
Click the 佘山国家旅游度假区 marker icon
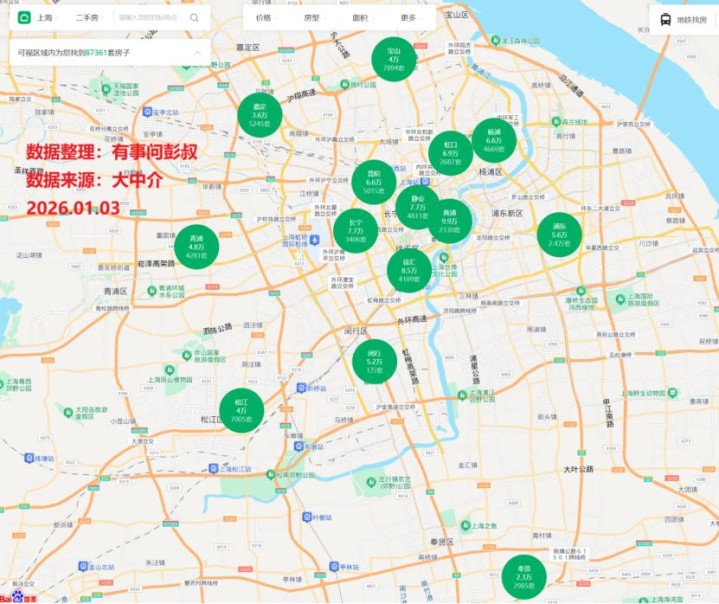[187, 355]
